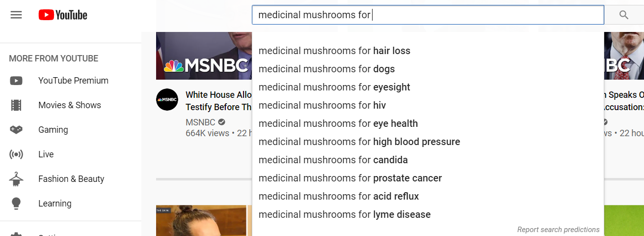The image size is (644, 236).
Task: Open the hamburger guide menu
Action: [x=16, y=15]
